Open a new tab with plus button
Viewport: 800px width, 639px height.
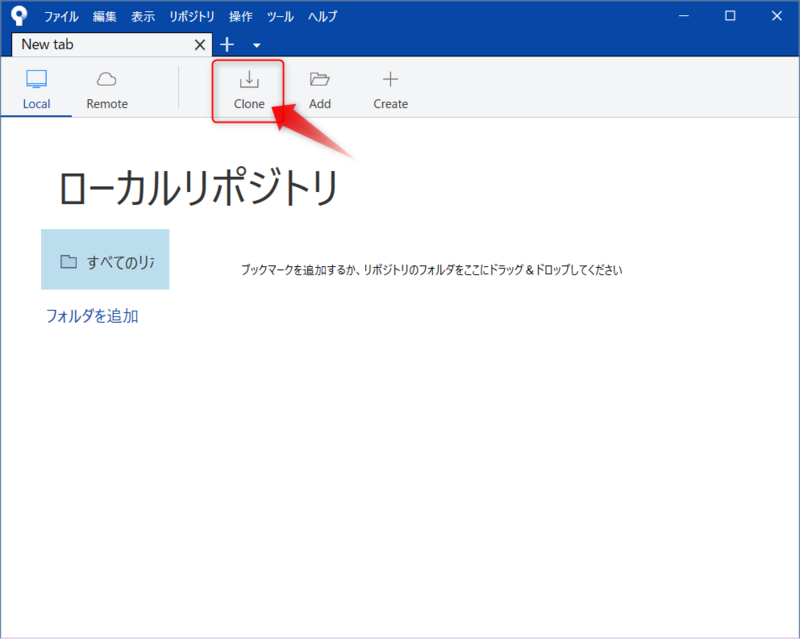click(227, 45)
